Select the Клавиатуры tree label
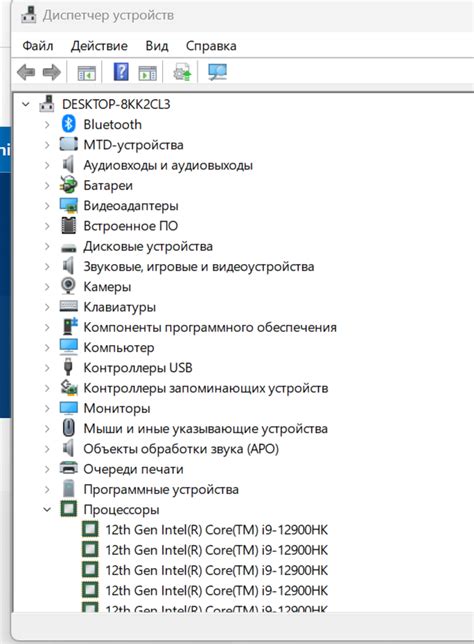Image resolution: width=474 pixels, height=644 pixels. pyautogui.click(x=120, y=307)
